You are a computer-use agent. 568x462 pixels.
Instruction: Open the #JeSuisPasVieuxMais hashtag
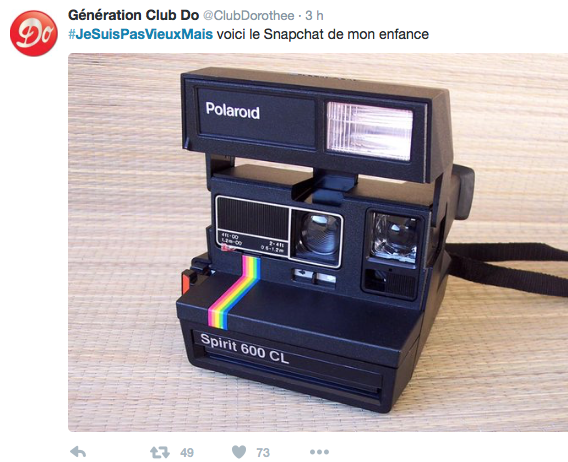pyautogui.click(x=141, y=34)
